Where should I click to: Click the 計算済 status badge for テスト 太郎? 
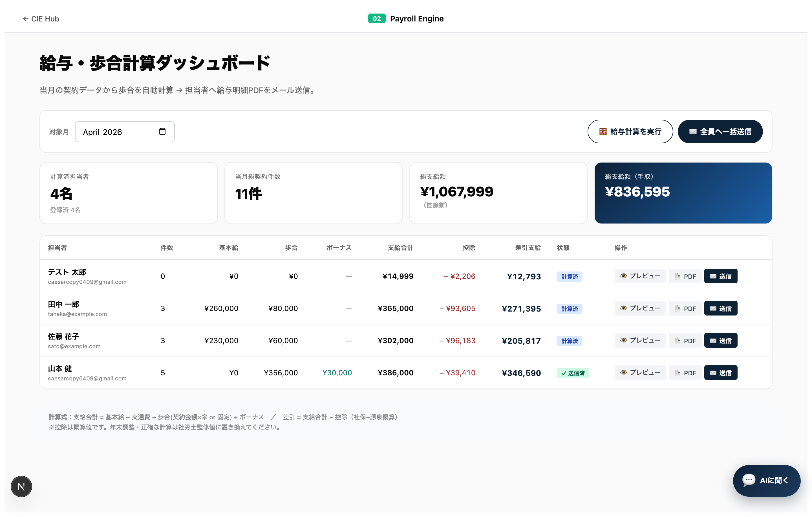tap(569, 277)
